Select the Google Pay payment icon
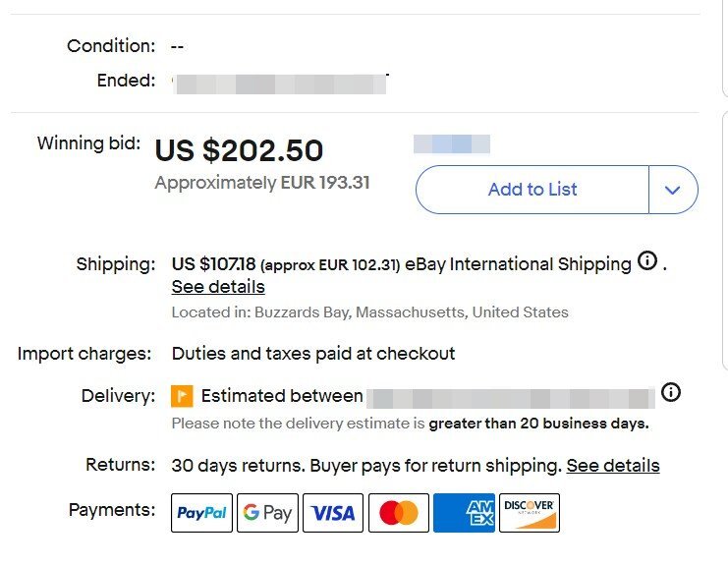This screenshot has height=566, width=728. tap(267, 513)
